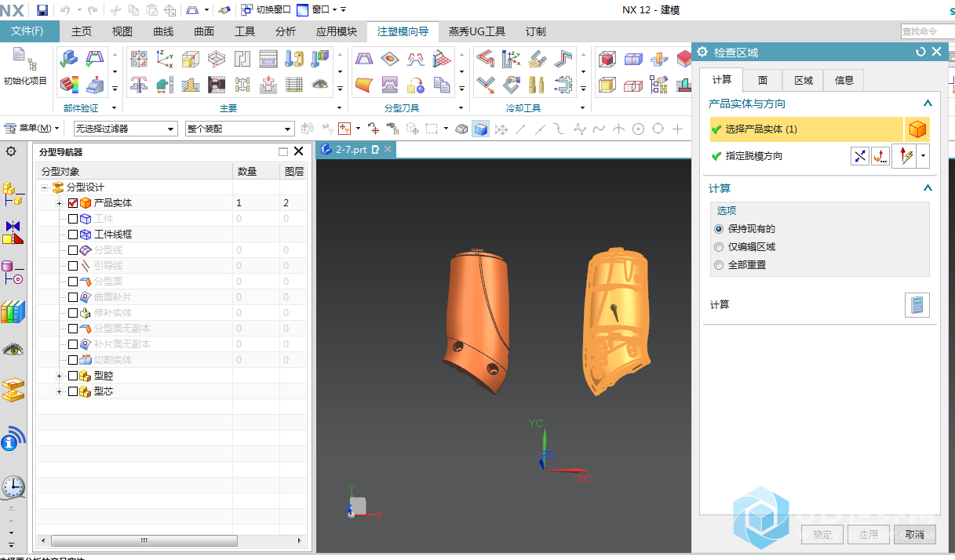This screenshot has height=560, width=955.
Task: Check the 型腔 checkbox in navigator
Action: click(x=73, y=376)
